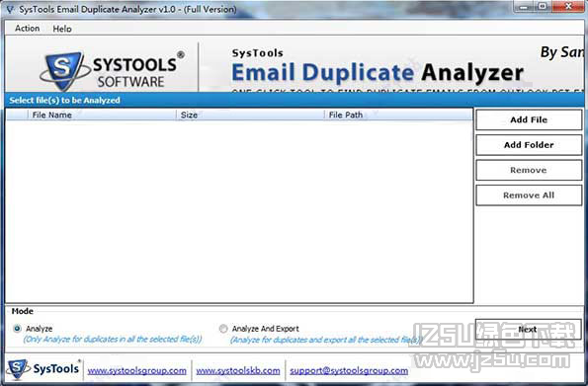588x386 pixels.
Task: Click the Remove All button
Action: coord(529,195)
